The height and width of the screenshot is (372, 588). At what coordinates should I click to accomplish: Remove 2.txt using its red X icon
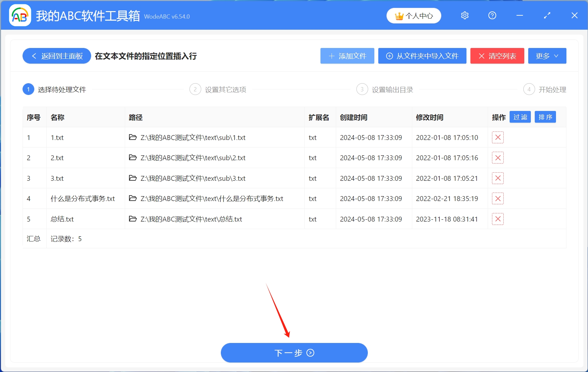[x=498, y=158]
